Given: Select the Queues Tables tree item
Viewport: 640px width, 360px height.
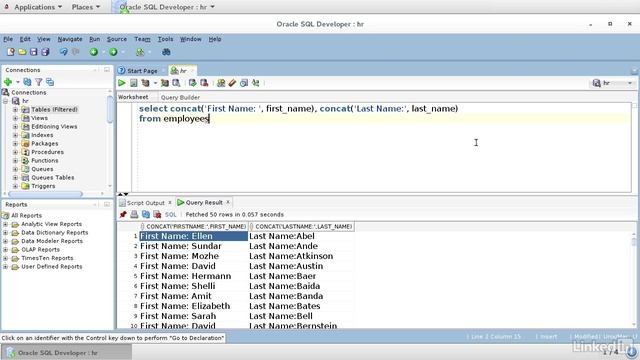Looking at the screenshot, I should (x=53, y=178).
